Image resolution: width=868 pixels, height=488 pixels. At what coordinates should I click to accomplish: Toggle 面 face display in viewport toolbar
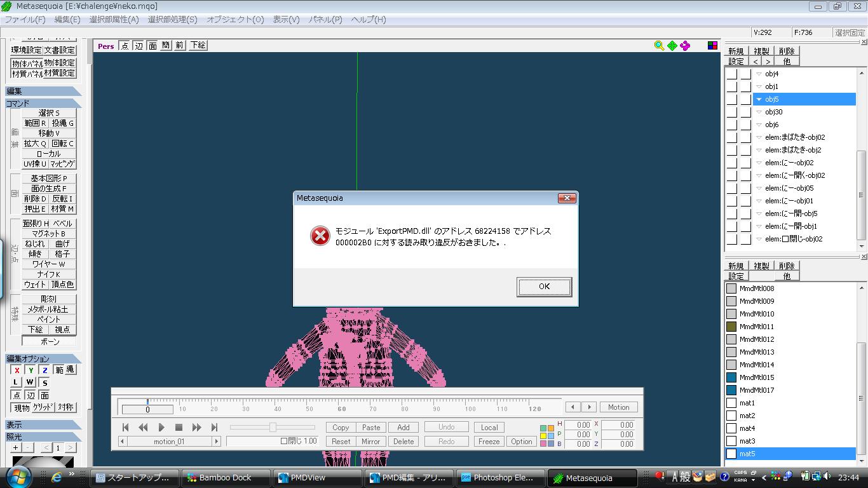[x=153, y=46]
